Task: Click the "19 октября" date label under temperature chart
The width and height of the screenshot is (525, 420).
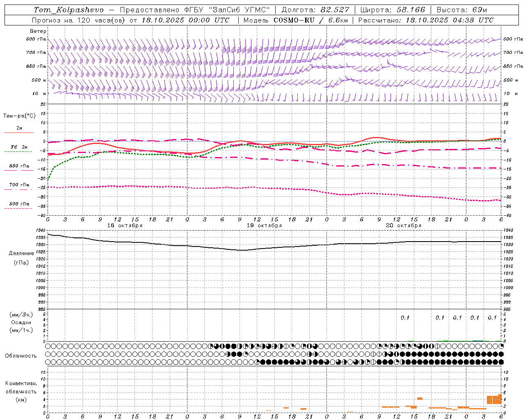Action: (x=264, y=226)
